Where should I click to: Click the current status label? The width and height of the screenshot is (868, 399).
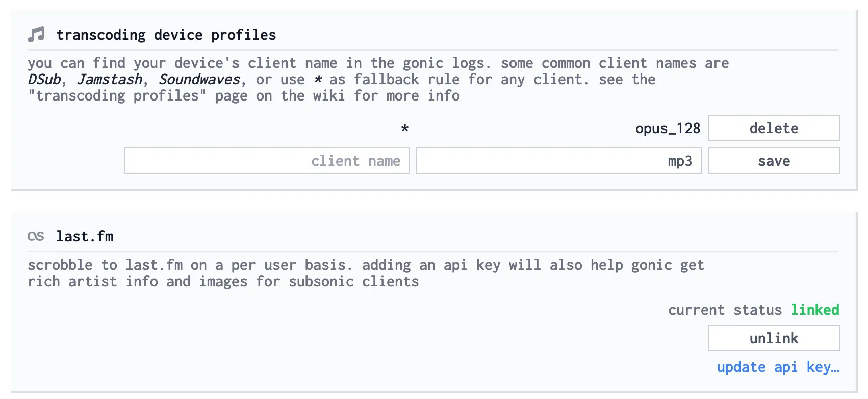(725, 310)
